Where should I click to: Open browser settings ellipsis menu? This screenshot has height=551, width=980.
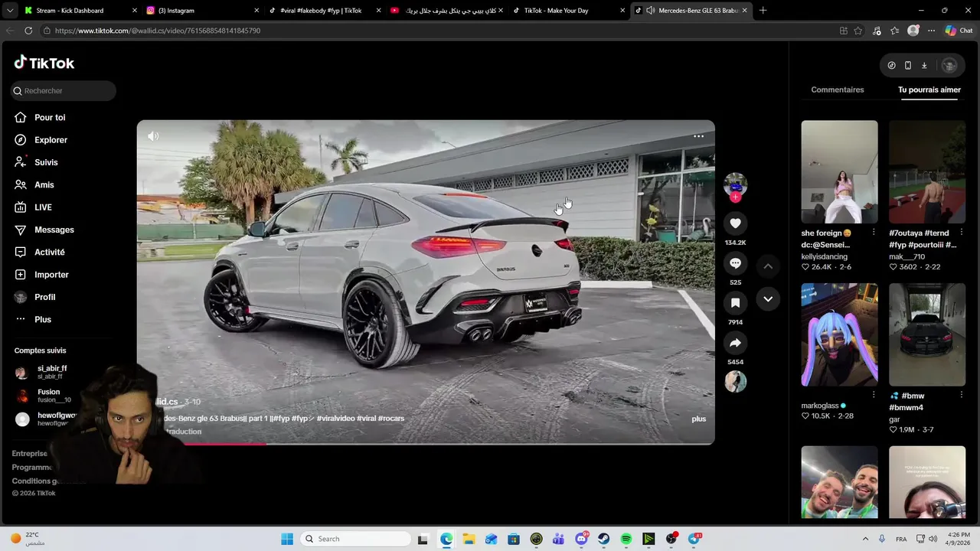pyautogui.click(x=931, y=31)
